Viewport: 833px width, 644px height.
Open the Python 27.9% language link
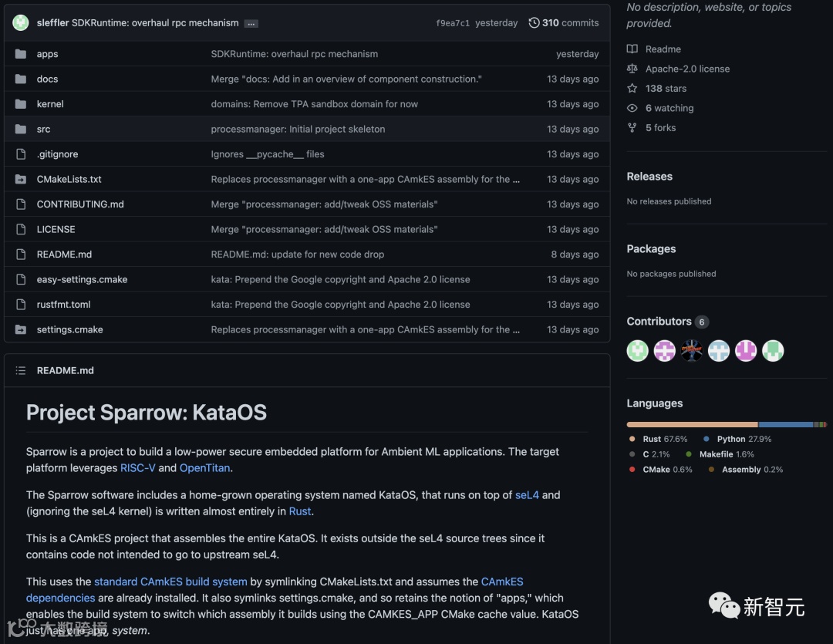737,439
